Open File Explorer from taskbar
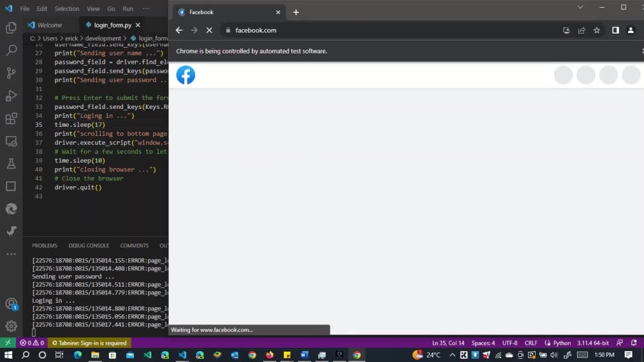 [x=95, y=355]
